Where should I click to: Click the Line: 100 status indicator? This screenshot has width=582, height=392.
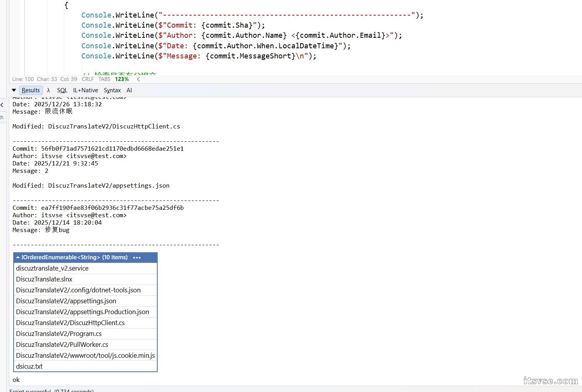pyautogui.click(x=23, y=79)
